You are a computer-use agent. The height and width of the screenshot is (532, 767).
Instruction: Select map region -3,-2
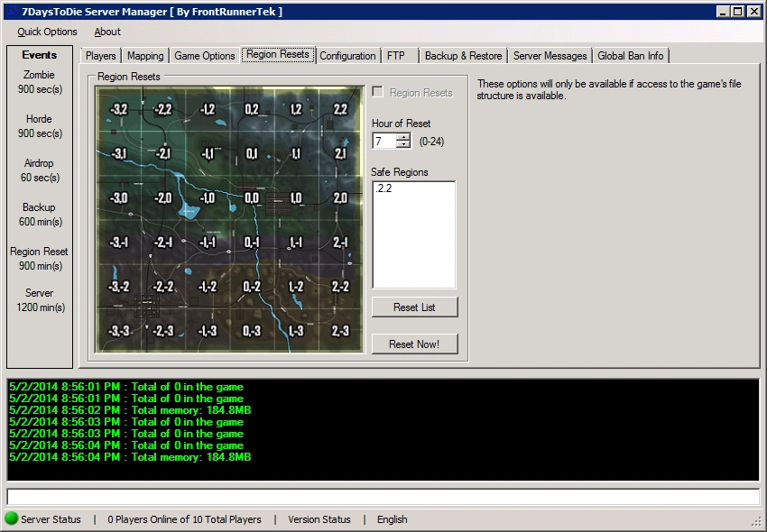point(119,287)
